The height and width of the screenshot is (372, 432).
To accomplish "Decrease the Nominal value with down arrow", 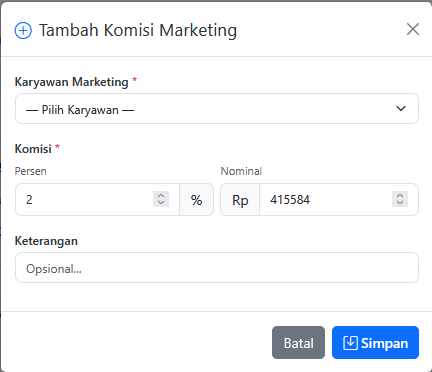I will pos(400,203).
